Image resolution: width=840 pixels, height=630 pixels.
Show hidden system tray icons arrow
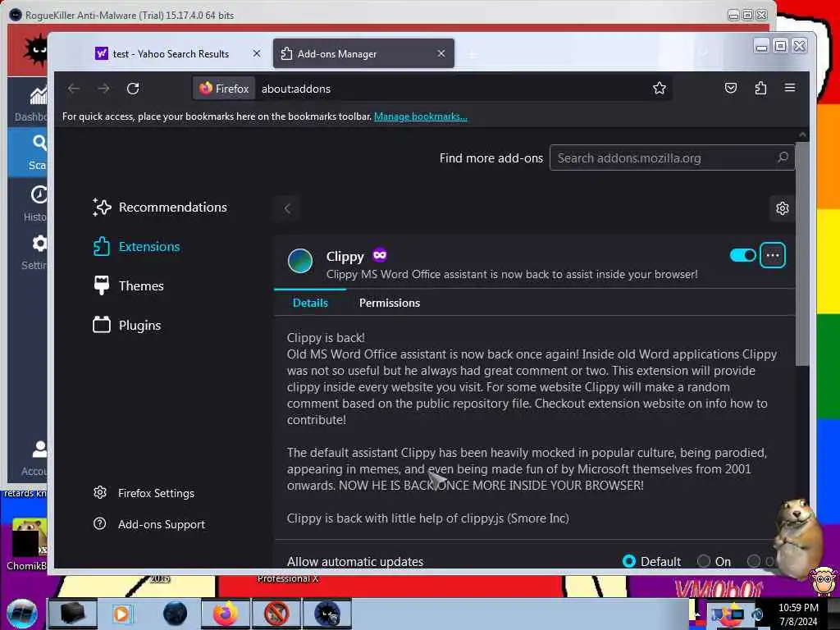697,614
